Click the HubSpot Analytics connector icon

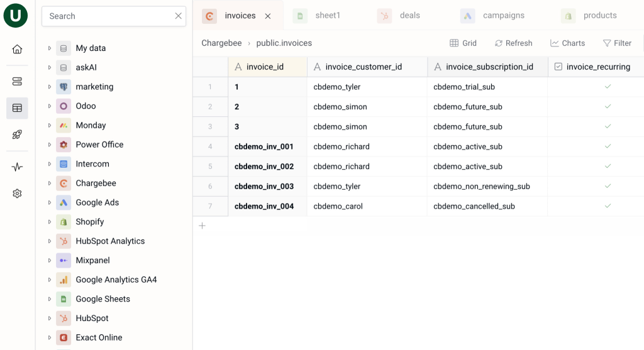[64, 241]
